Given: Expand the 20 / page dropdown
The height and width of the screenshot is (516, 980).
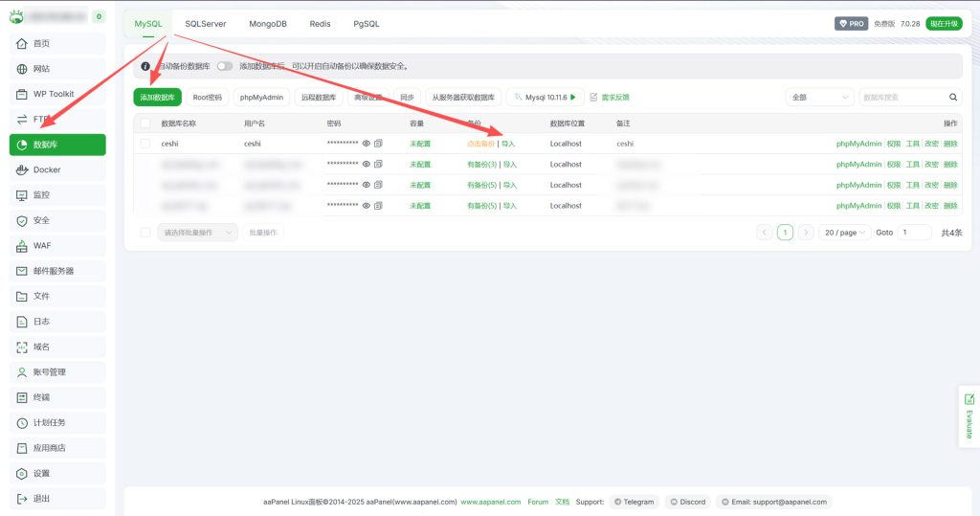Looking at the screenshot, I should tap(844, 232).
